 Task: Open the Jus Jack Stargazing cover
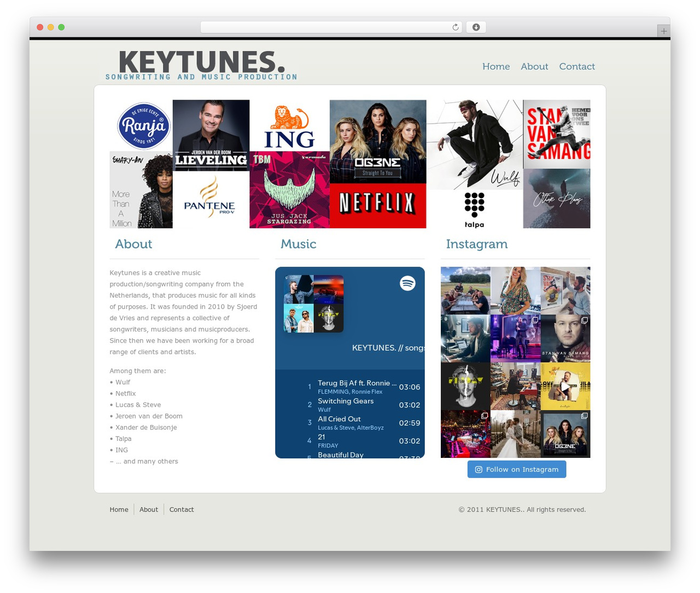(289, 190)
